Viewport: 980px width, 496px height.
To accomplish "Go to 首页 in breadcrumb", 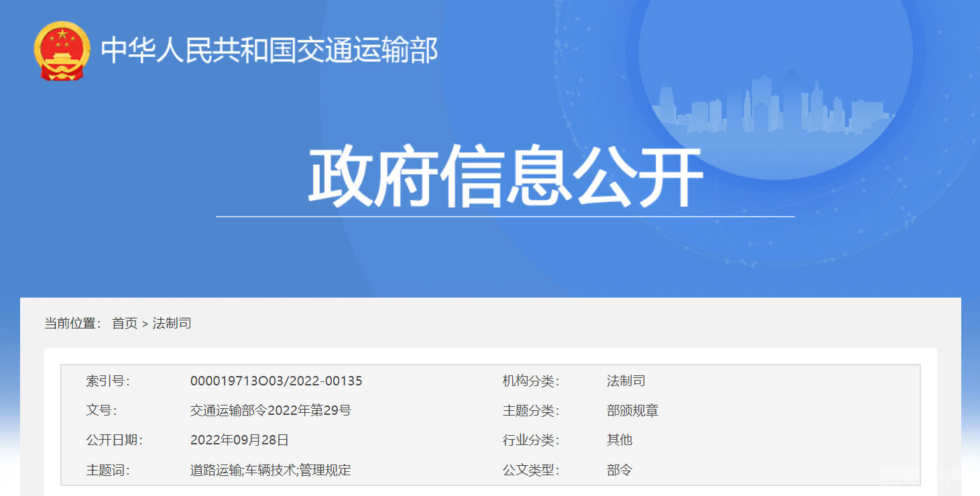I will pos(125,323).
